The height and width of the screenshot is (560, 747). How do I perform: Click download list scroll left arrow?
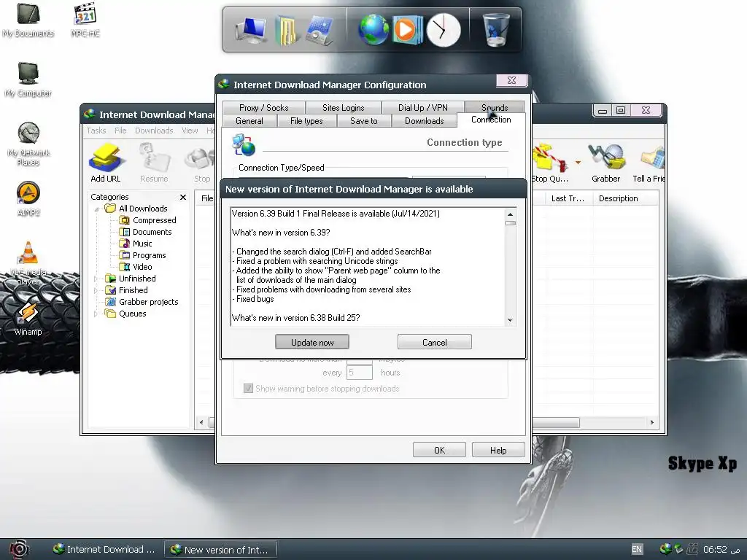tap(201, 422)
